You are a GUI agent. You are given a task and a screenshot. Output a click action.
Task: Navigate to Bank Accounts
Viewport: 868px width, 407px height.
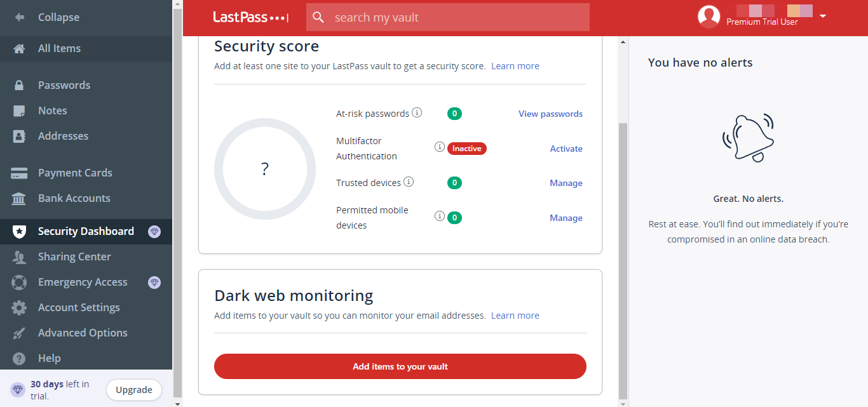tap(86, 198)
